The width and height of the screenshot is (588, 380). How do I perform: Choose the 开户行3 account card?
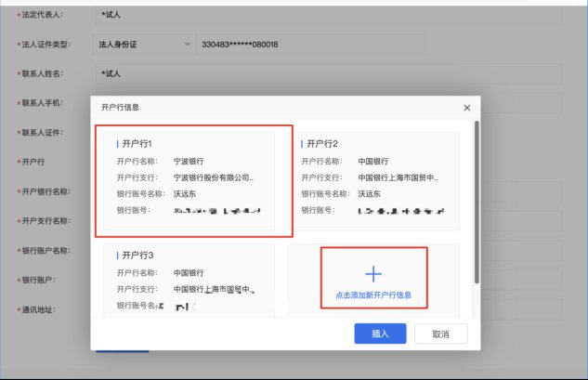point(189,279)
